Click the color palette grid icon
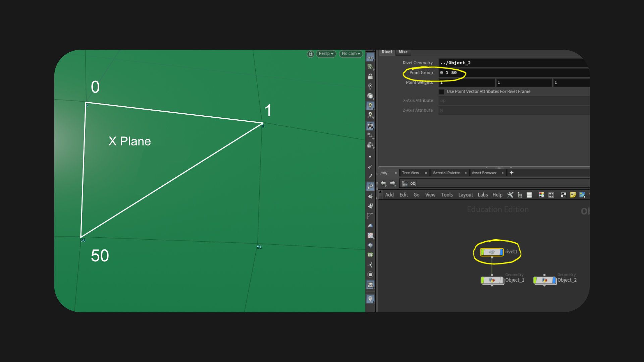 click(x=541, y=195)
